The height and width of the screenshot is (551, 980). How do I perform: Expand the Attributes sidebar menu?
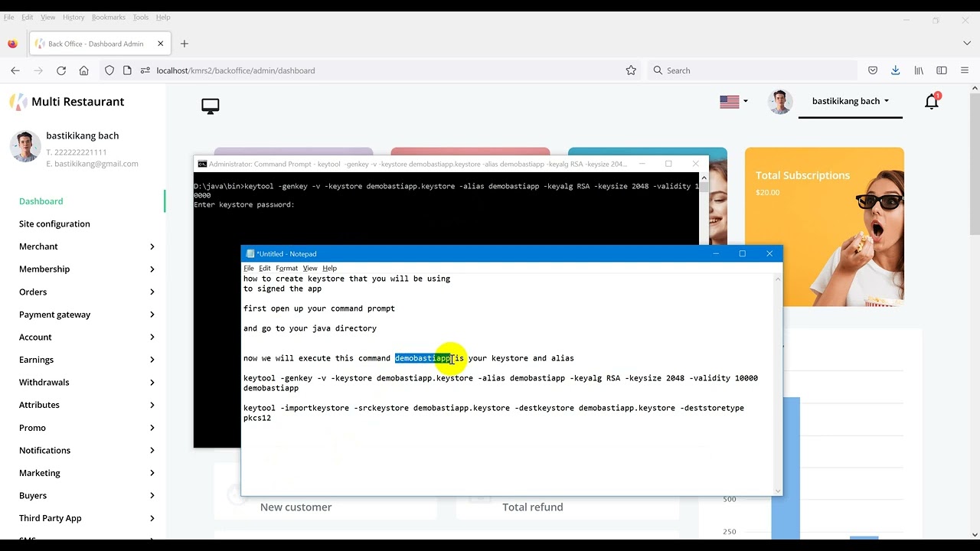(87, 405)
